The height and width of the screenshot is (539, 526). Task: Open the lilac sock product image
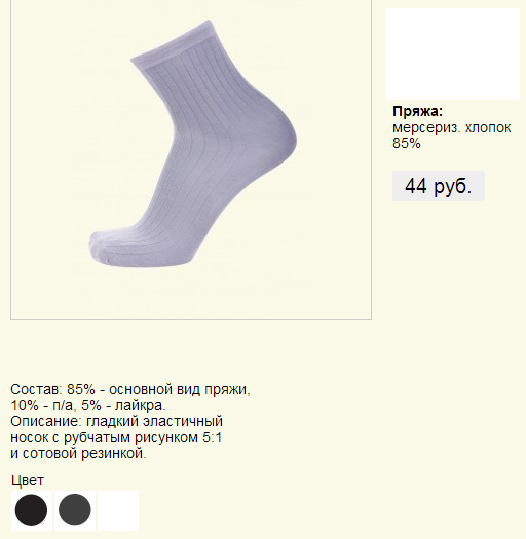[x=191, y=158]
